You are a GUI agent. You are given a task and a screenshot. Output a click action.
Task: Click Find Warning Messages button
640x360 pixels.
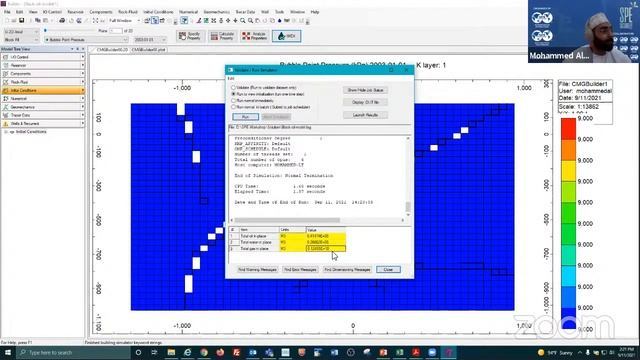tap(258, 270)
